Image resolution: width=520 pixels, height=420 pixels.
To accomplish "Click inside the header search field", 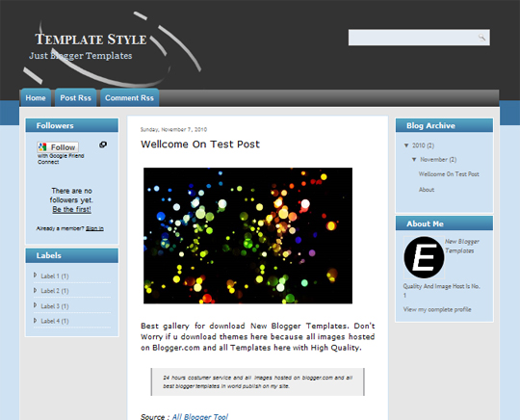I will [413, 38].
